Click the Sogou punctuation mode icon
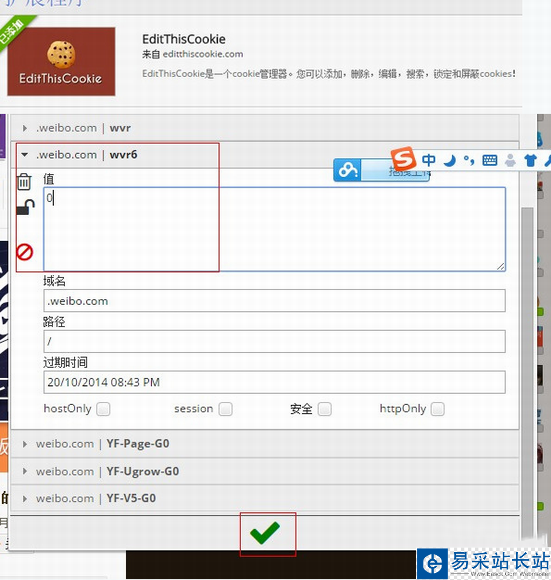The width and height of the screenshot is (551, 580). pyautogui.click(x=469, y=160)
